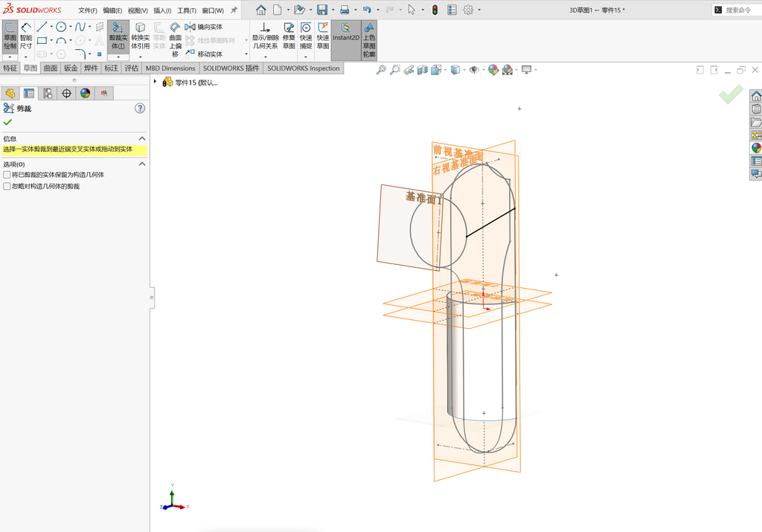Collapse the 选项(O) section
Viewport: 762px width, 532px height.
[x=142, y=164]
